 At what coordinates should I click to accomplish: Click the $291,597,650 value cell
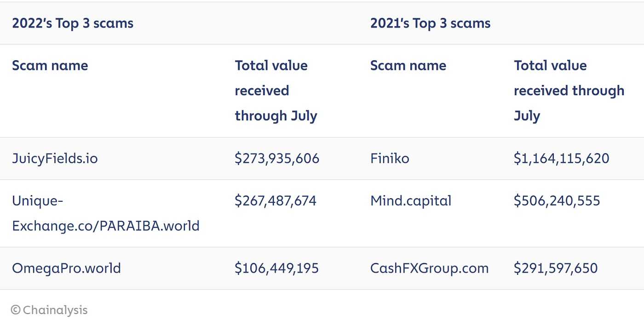tap(556, 268)
